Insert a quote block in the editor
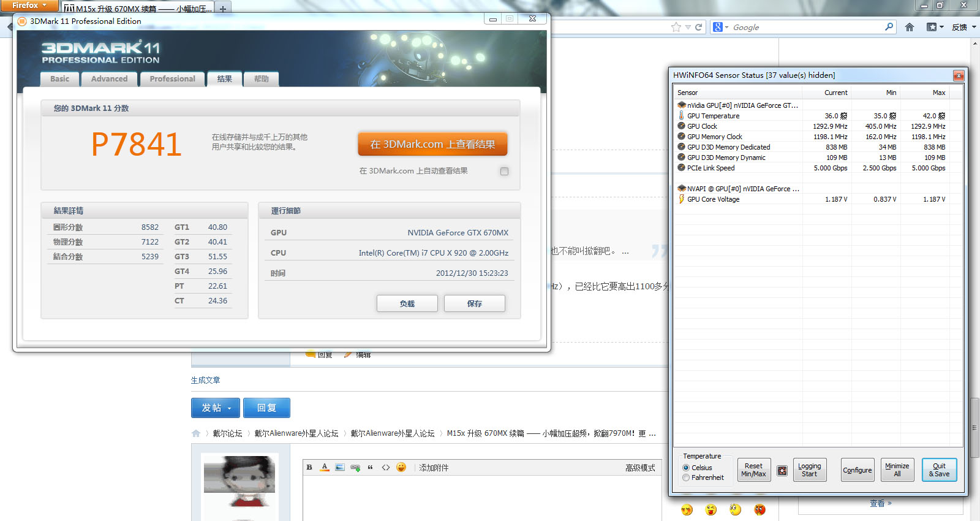This screenshot has height=521, width=980. click(x=371, y=468)
